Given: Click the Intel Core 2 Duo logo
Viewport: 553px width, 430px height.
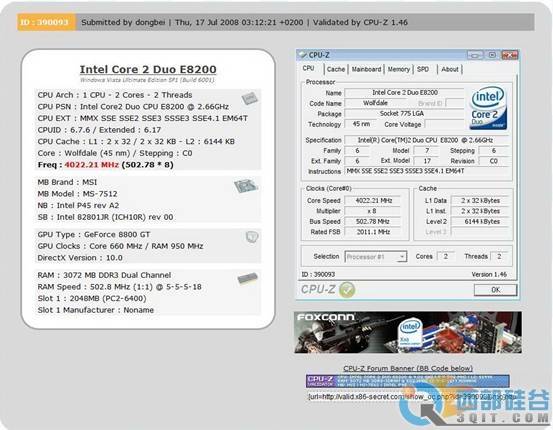Looking at the screenshot, I should click(x=488, y=108).
